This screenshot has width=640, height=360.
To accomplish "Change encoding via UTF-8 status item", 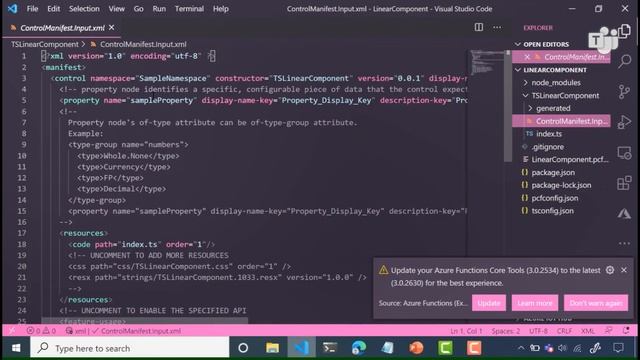I will (x=538, y=331).
